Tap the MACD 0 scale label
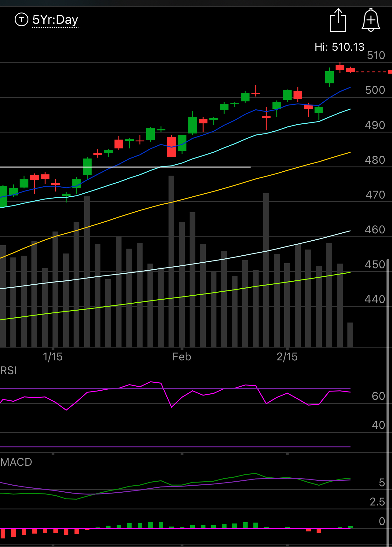The width and height of the screenshot is (392, 547). click(x=382, y=521)
